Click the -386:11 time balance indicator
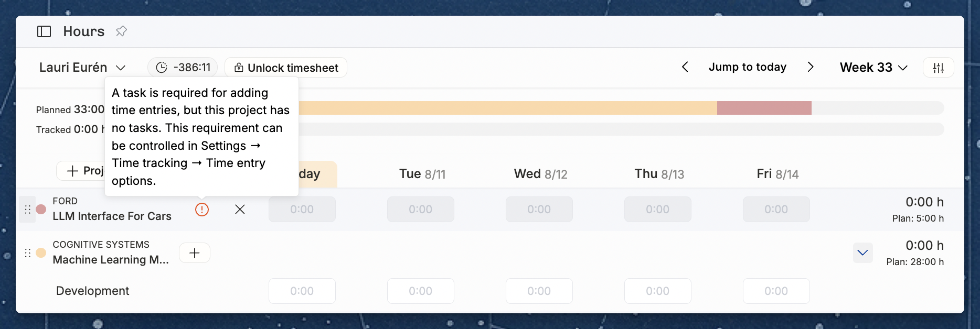The height and width of the screenshot is (329, 980). coord(183,67)
